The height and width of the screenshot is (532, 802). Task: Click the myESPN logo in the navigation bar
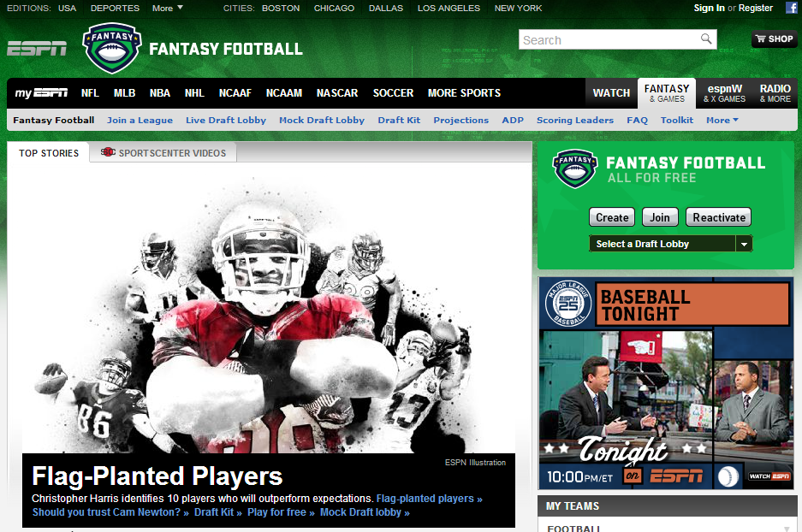click(41, 93)
